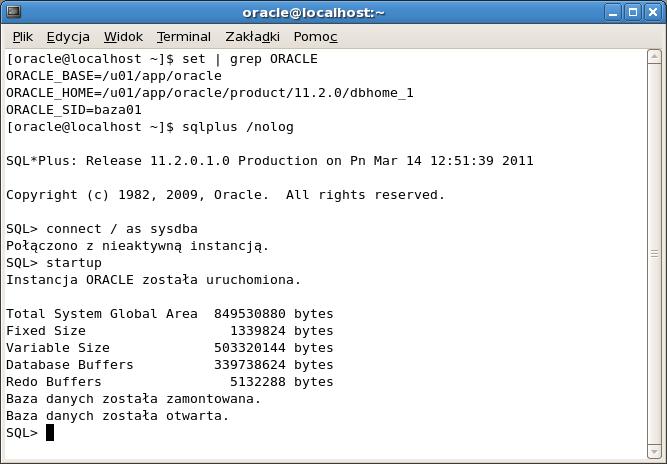Screen dimensions: 667x464
Task: Minimize the oracle@localhost terminal window
Action: [x=613, y=12]
